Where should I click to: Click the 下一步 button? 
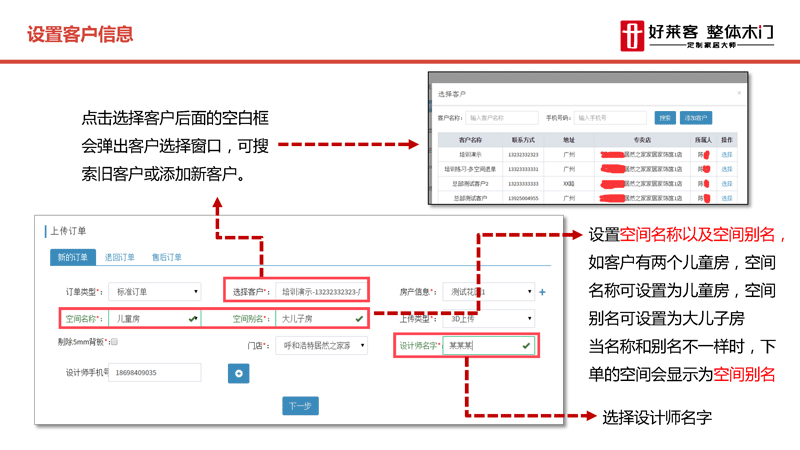(x=301, y=406)
